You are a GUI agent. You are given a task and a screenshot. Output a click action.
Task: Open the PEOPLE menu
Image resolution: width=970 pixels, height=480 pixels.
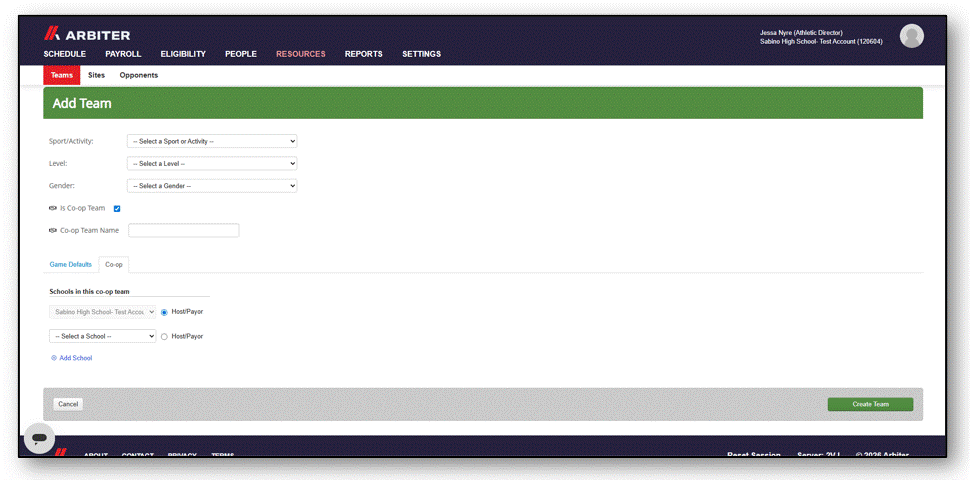[x=241, y=54]
